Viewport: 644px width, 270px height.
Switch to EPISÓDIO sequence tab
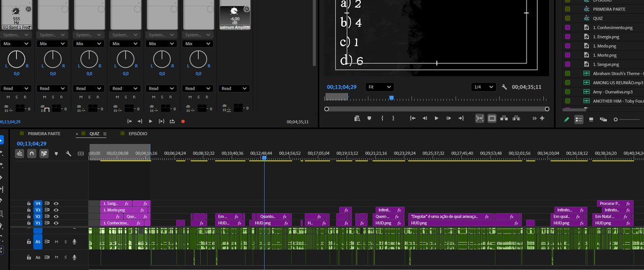137,134
